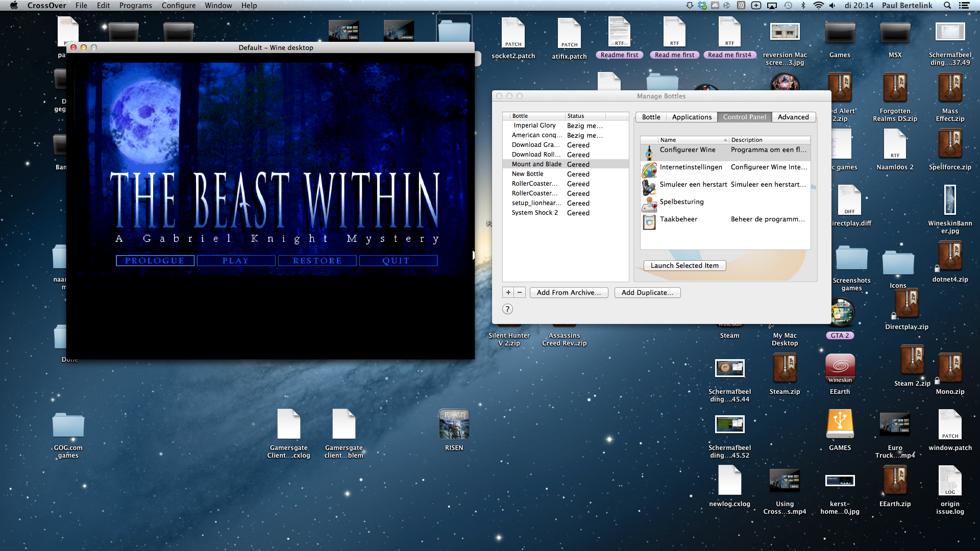Click the Description column header
Image resolution: width=980 pixels, height=551 pixels.
pos(769,140)
